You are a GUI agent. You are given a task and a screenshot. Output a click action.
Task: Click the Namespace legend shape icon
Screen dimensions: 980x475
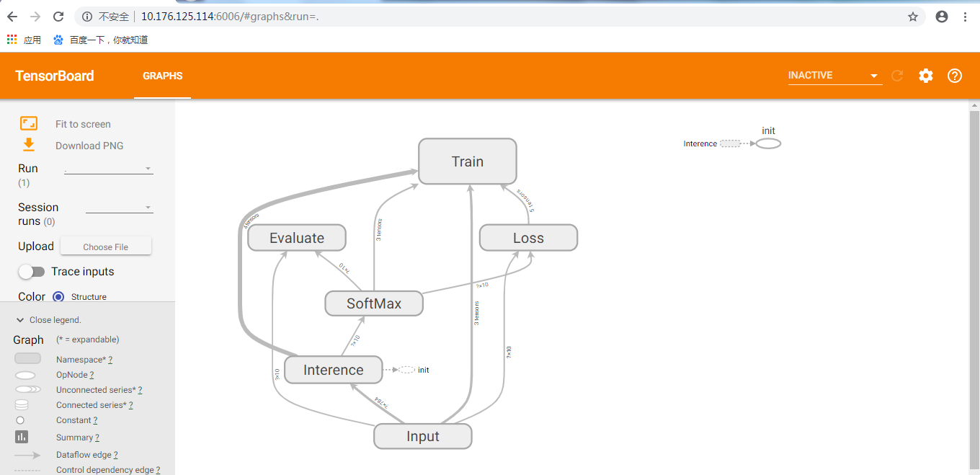pyautogui.click(x=27, y=358)
